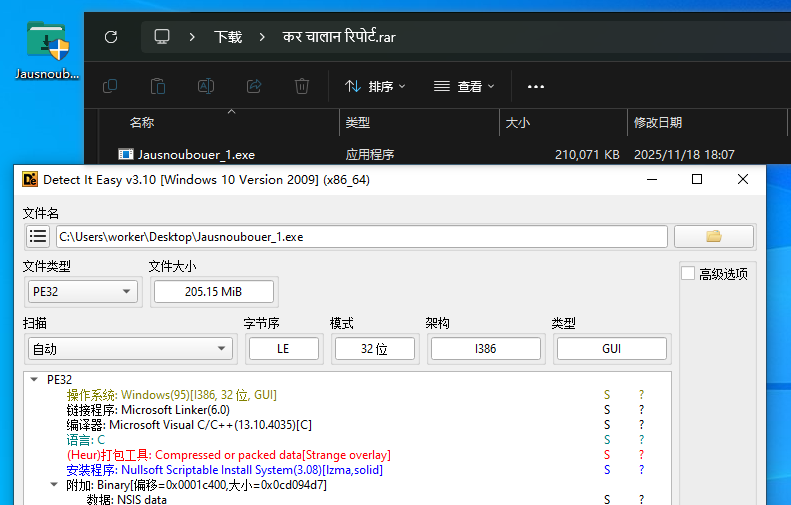Click the delete trash icon
791x505 pixels.
(x=302, y=86)
